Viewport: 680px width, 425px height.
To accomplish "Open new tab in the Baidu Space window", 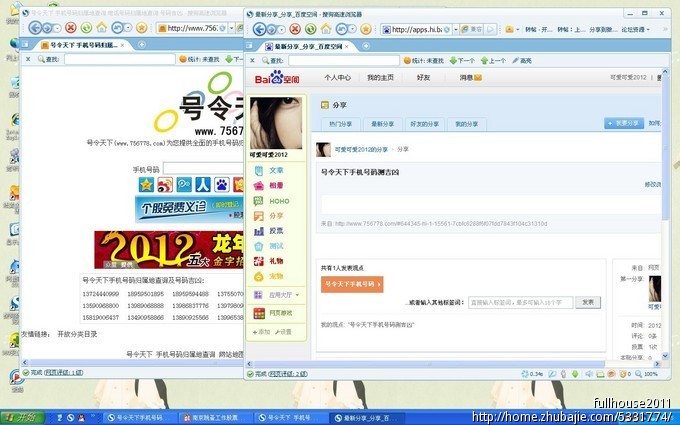I will click(x=366, y=46).
